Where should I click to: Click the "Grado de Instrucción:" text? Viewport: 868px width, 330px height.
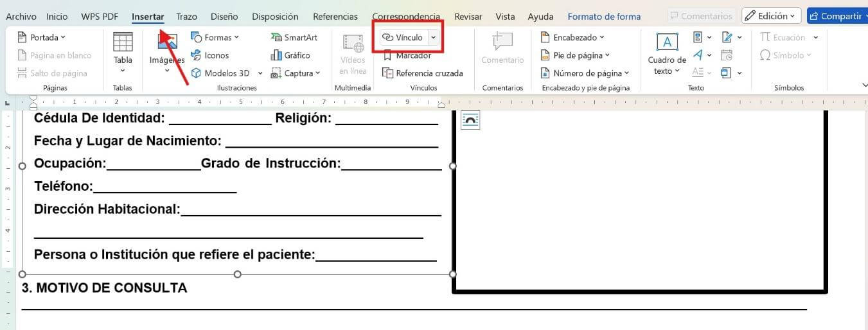click(x=271, y=164)
